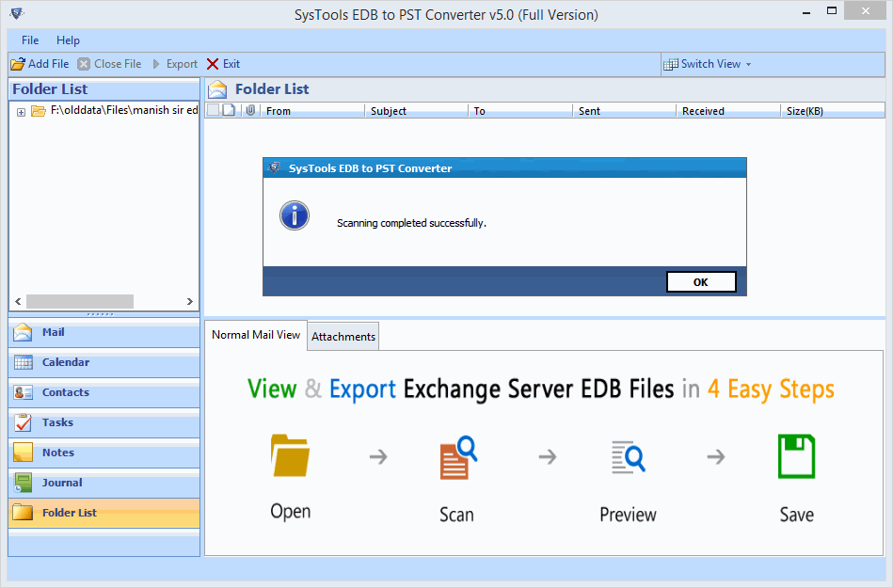Screen dimensions: 893x588
Task: Open the Help menu
Action: [68, 40]
